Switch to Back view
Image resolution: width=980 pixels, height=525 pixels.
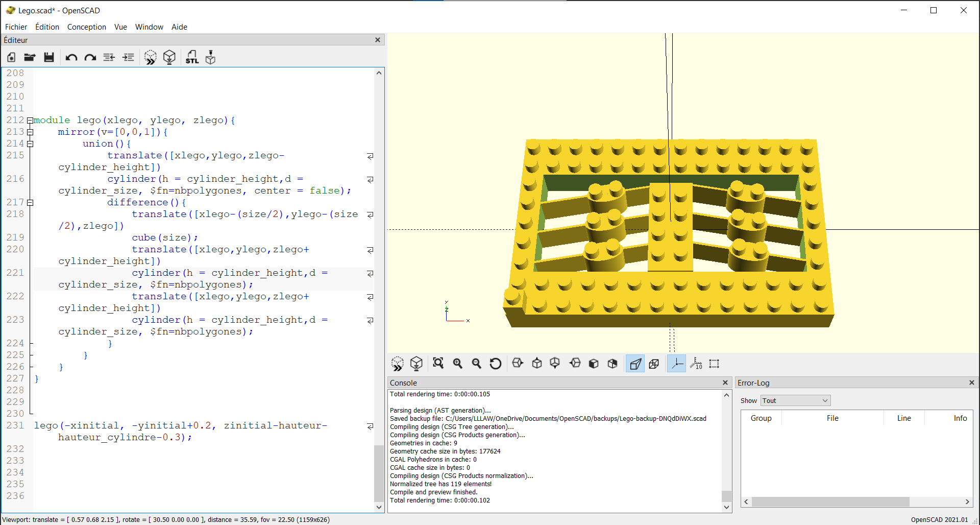(612, 364)
